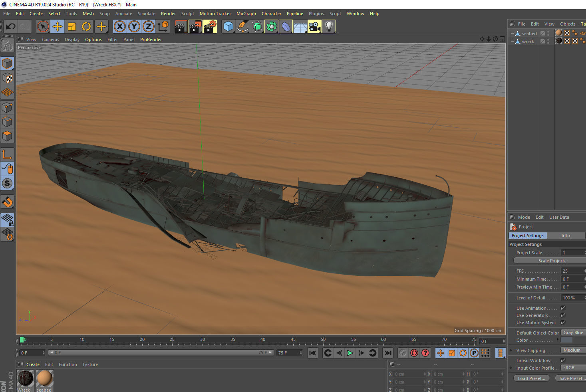The height and width of the screenshot is (392, 586).
Task: Toggle Linear Workflow checkbox
Action: point(563,360)
